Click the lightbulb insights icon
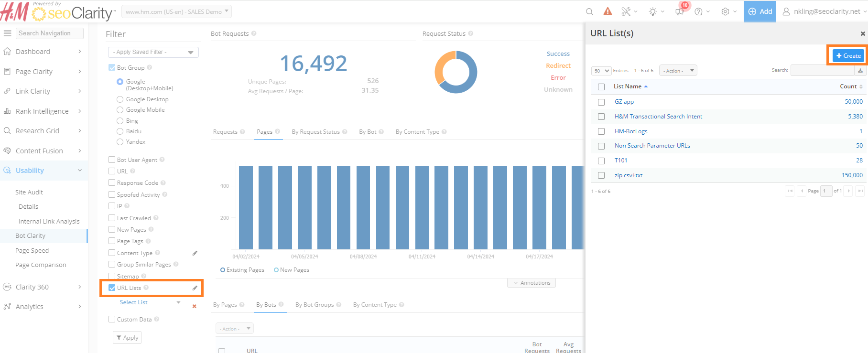Image resolution: width=868 pixels, height=353 pixels. [652, 11]
